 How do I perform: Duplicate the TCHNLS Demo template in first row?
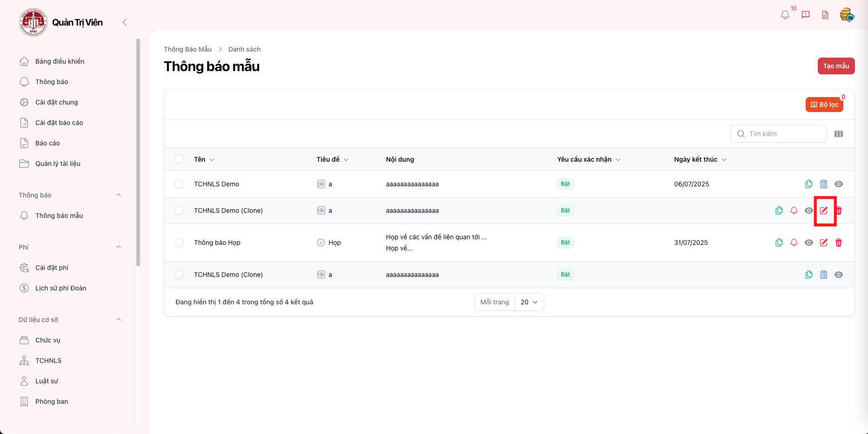[x=808, y=184]
